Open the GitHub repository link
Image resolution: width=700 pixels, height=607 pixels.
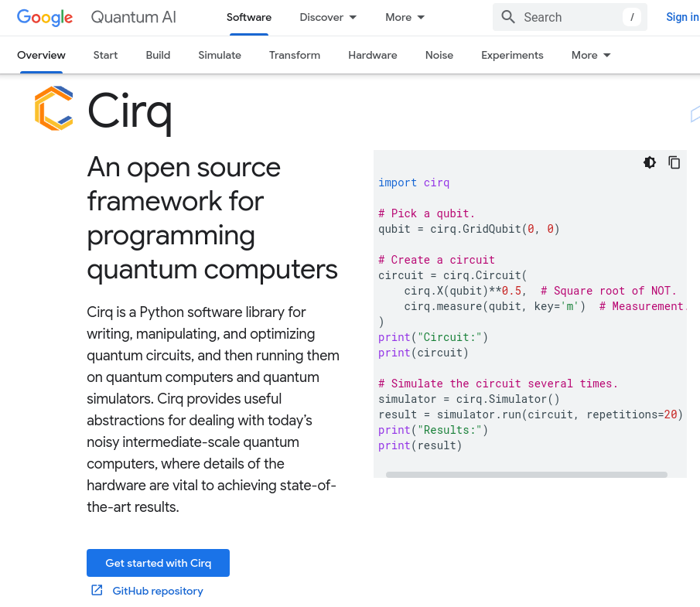pos(158,591)
